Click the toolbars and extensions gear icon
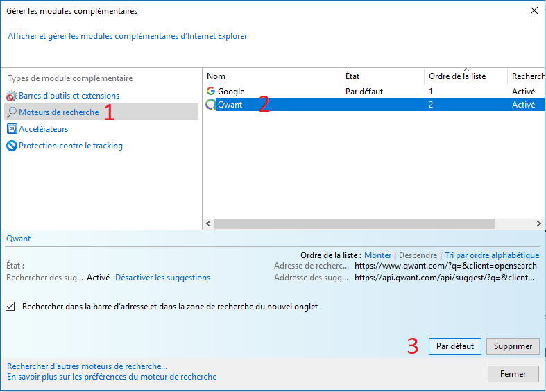The width and height of the screenshot is (546, 392). tap(11, 96)
